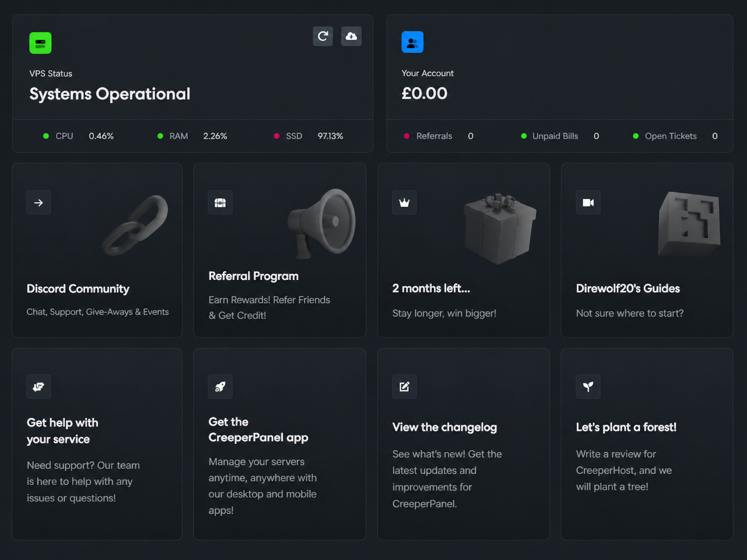
Task: Click the green dot beside Unpaid Bills
Action: pyautogui.click(x=524, y=136)
